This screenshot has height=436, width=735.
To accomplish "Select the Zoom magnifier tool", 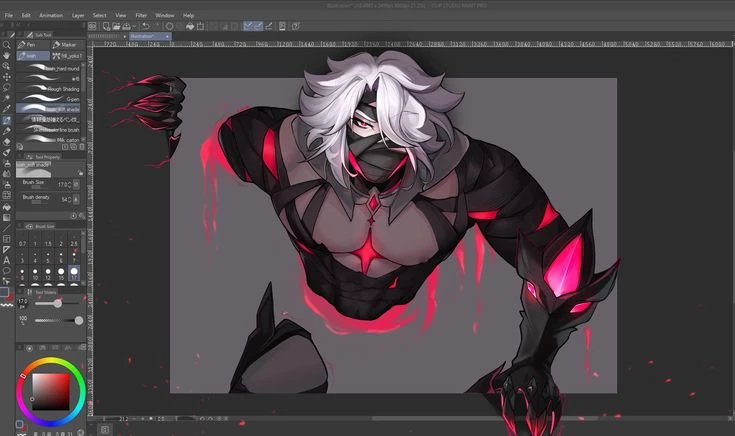I will 7,45.
